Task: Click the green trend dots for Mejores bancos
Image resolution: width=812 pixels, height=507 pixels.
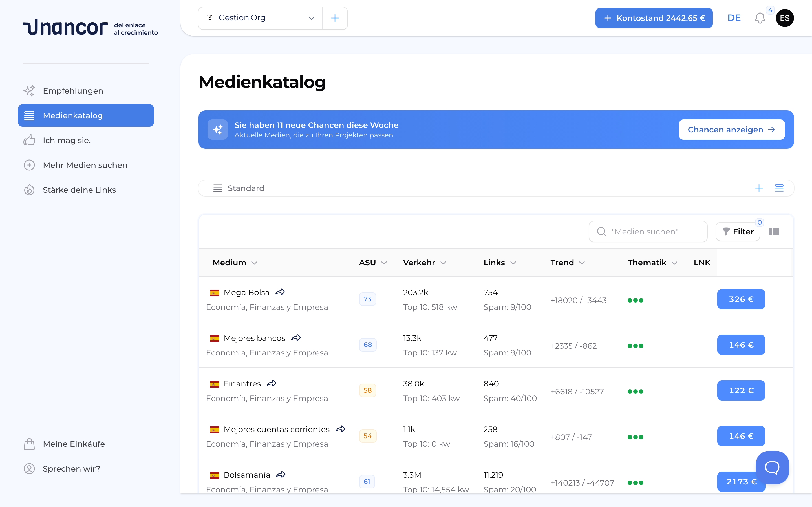Action: [x=636, y=346]
